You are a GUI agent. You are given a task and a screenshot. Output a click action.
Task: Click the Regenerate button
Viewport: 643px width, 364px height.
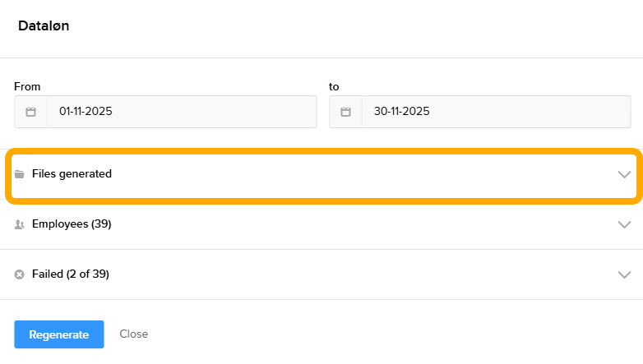58,334
